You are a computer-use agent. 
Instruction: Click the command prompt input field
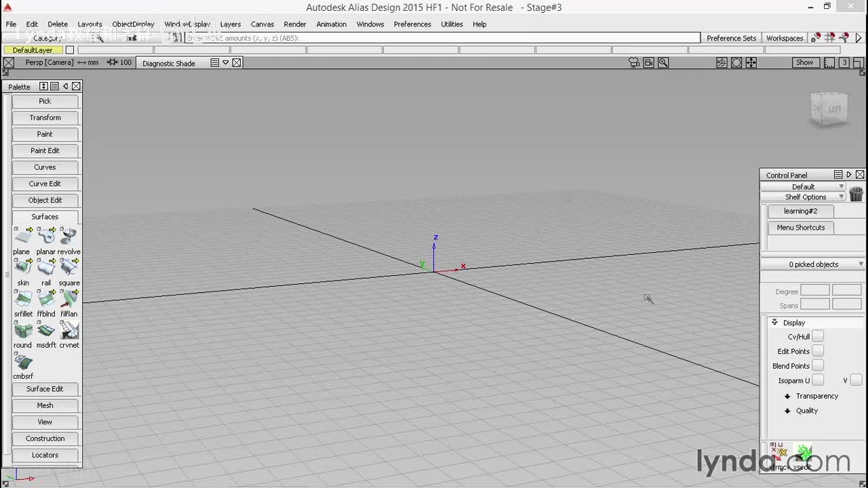click(442, 38)
